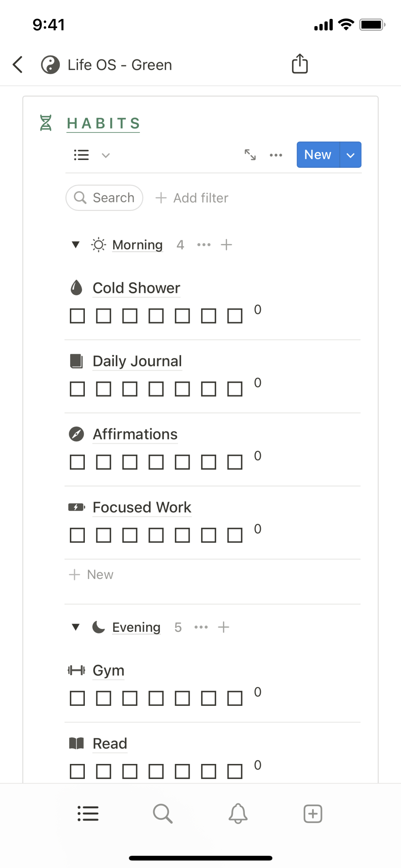Open the bottom bar list menu icon
The width and height of the screenshot is (401, 868).
coord(88,813)
